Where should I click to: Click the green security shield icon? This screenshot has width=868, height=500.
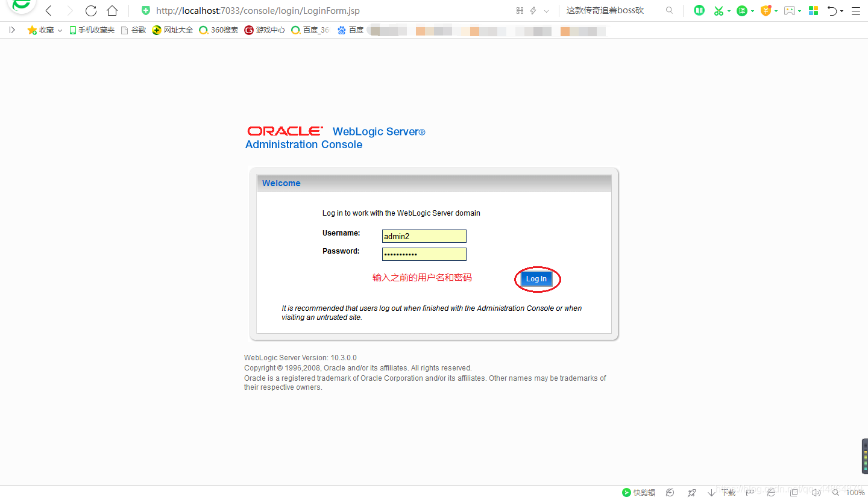(x=145, y=11)
